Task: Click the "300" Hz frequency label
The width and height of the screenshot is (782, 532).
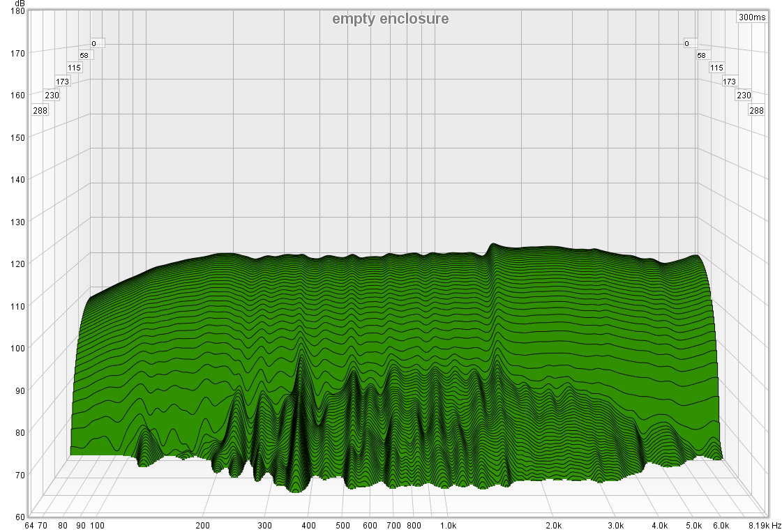Action: (265, 526)
